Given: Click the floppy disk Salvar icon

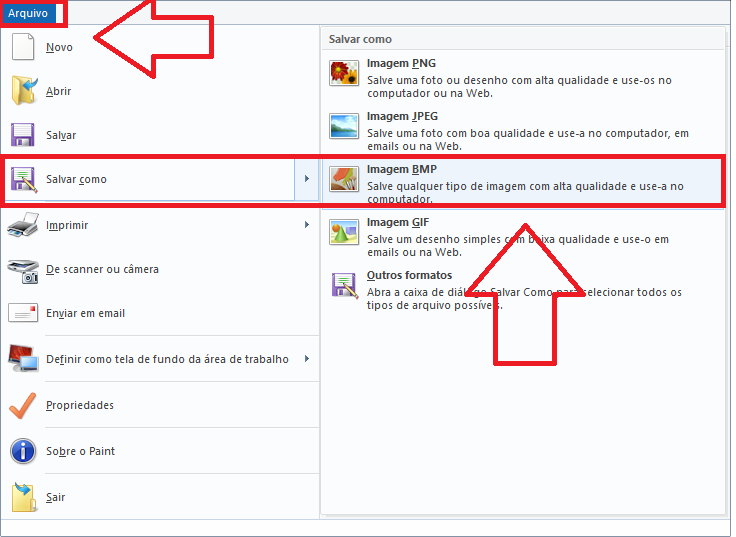Looking at the screenshot, I should tap(23, 135).
